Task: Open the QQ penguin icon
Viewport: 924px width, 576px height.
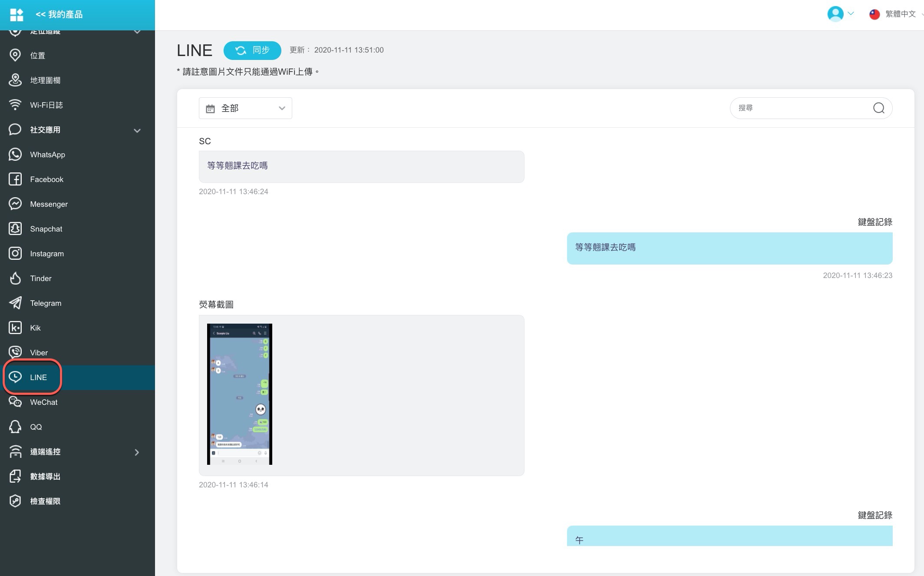Action: pyautogui.click(x=15, y=427)
